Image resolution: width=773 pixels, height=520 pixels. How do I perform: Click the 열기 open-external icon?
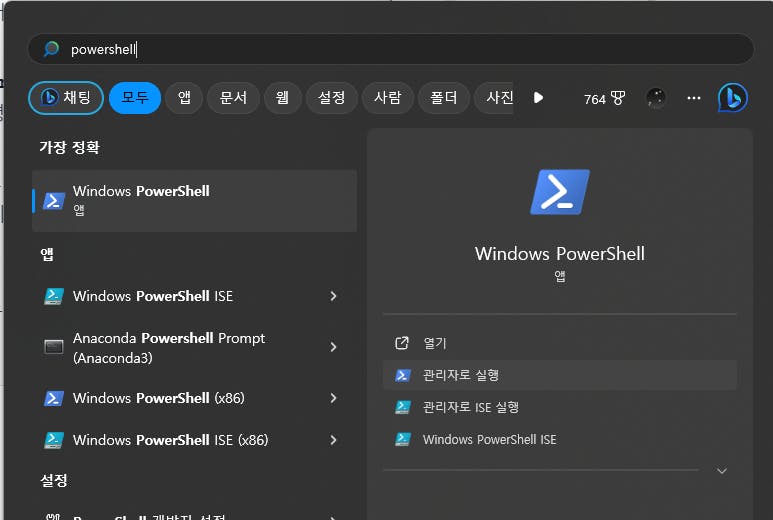(x=402, y=343)
